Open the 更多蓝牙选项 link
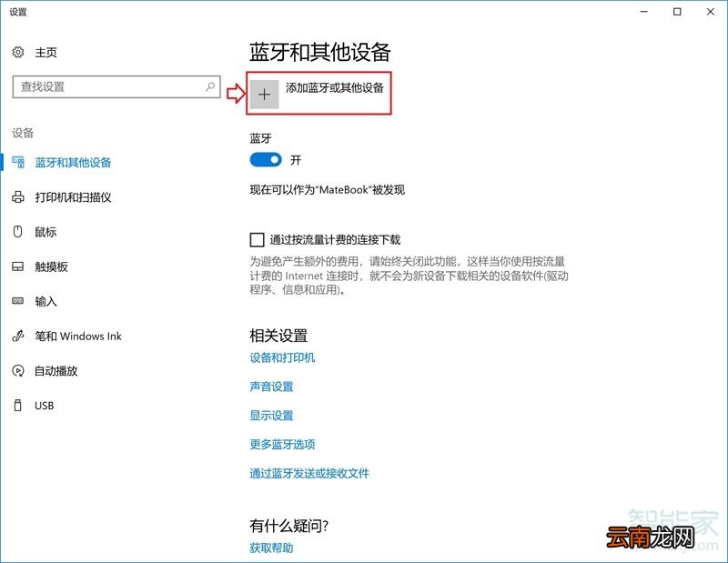 282,444
